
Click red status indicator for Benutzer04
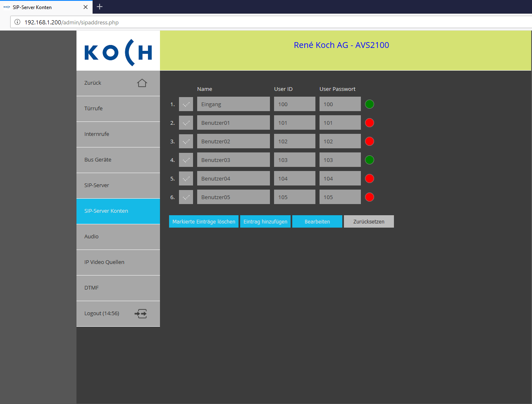point(370,178)
